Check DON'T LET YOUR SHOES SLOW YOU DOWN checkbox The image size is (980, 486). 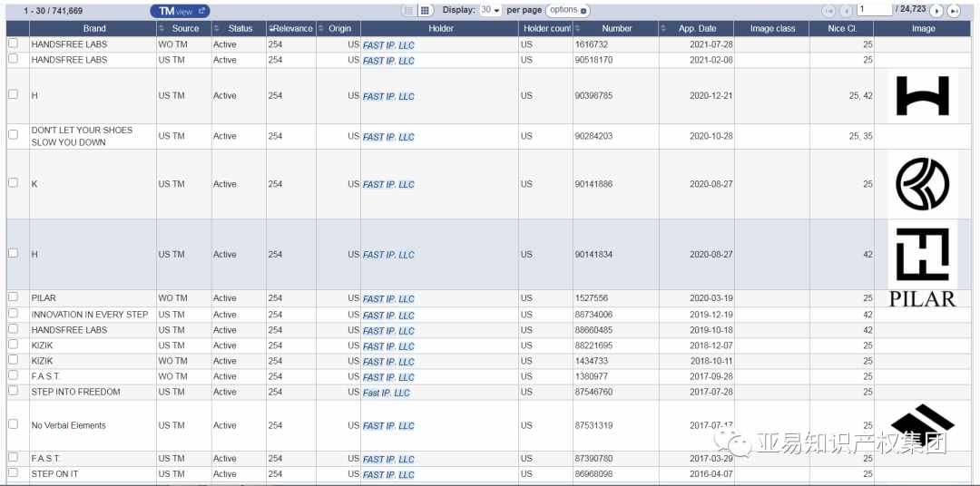tap(13, 135)
